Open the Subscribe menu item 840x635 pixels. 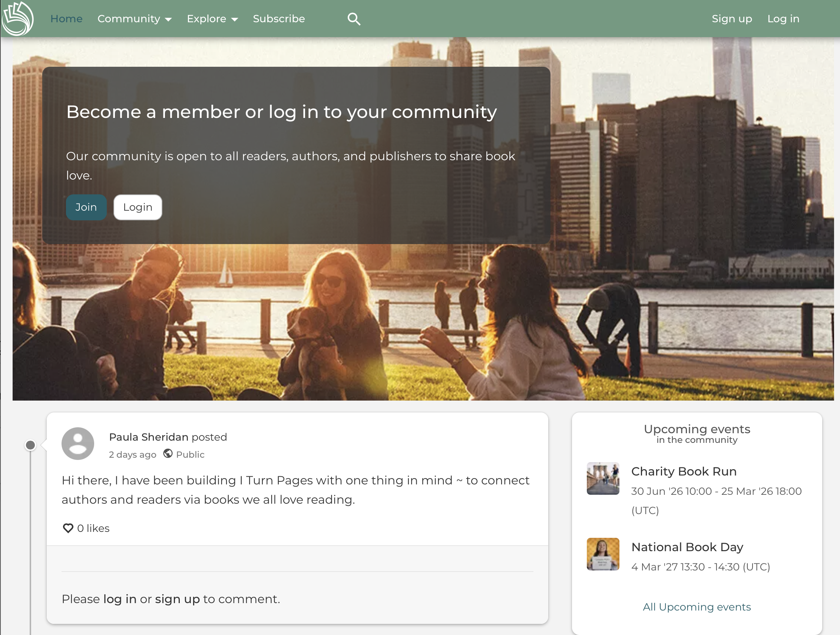coord(279,19)
